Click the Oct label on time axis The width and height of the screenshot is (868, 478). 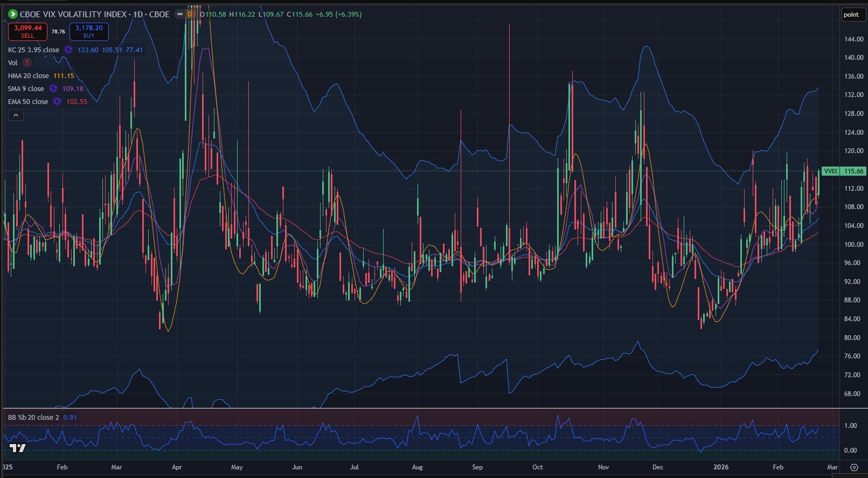coord(537,467)
